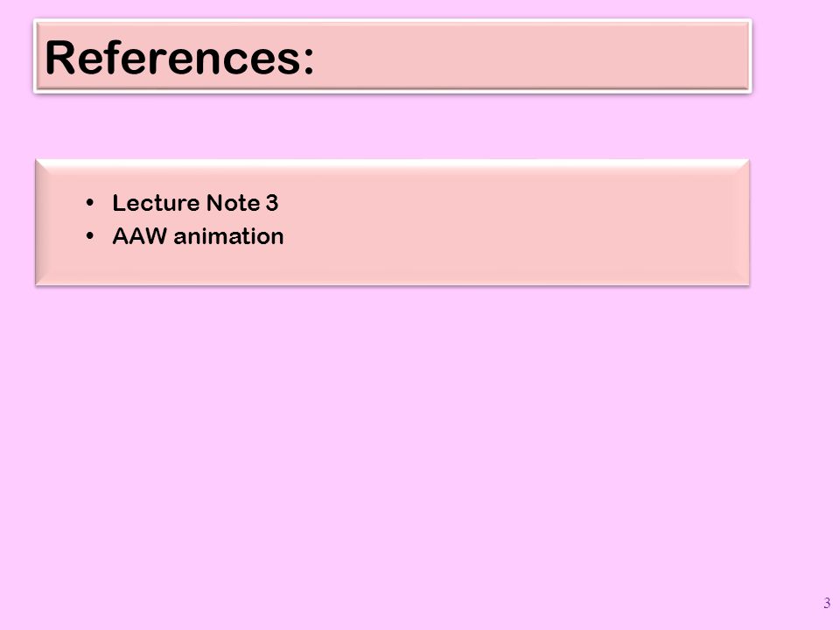Click the word "animation" in the second bullet
Image resolution: width=840 pixels, height=630 pixels.
(x=228, y=236)
